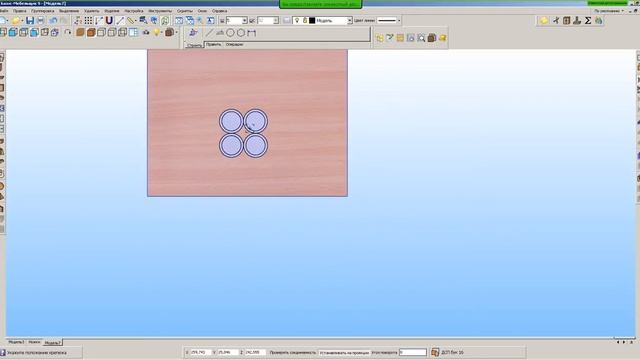
Task: Click the black layer color swatch
Action: [312, 20]
